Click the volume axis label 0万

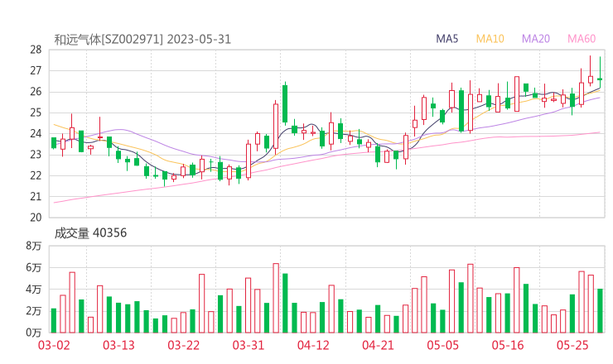tap(34, 333)
